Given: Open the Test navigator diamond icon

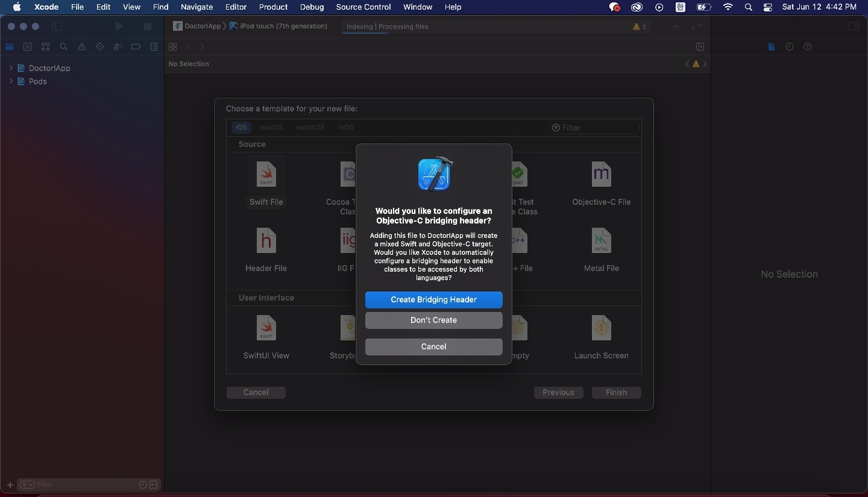Looking at the screenshot, I should 99,47.
